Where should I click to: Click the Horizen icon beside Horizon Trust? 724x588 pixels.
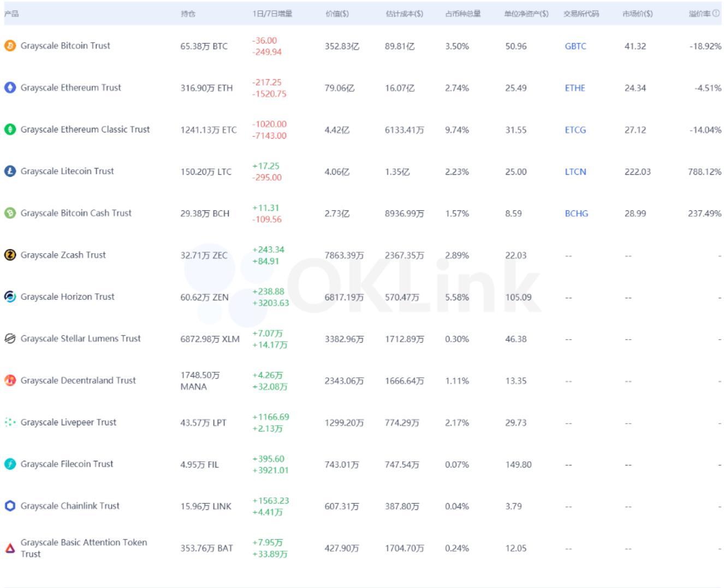[10, 296]
